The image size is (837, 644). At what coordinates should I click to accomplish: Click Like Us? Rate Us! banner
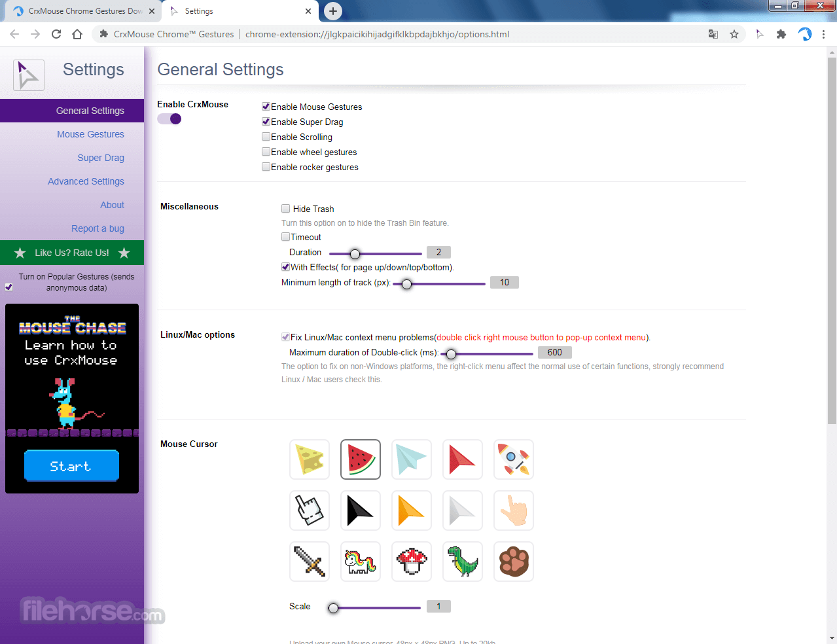click(x=72, y=253)
